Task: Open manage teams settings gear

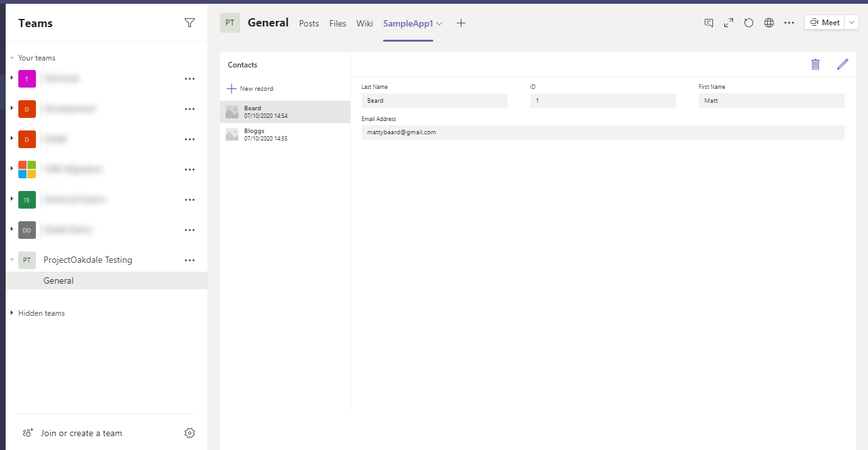Action: 190,433
